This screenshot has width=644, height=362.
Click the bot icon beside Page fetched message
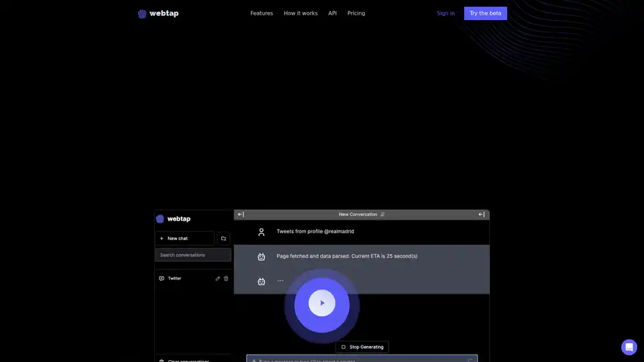pyautogui.click(x=261, y=257)
